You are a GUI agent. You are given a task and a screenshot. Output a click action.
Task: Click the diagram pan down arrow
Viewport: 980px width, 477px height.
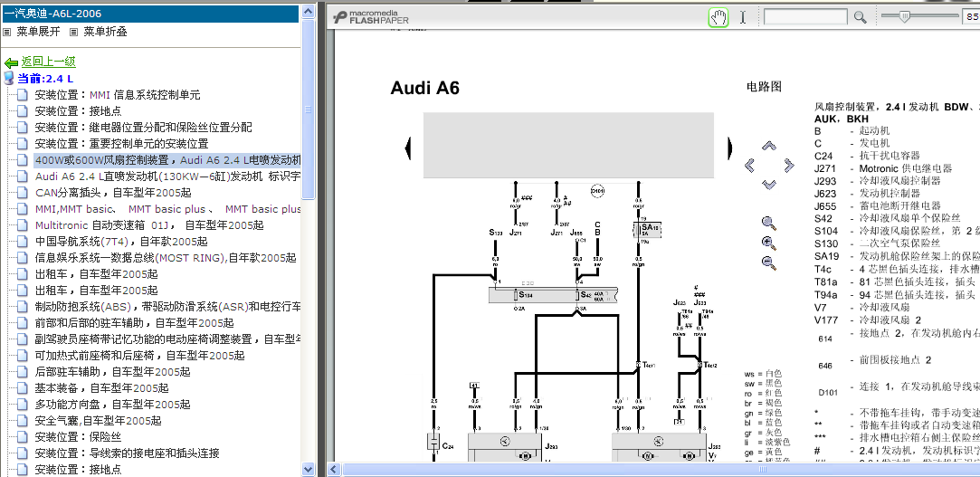tap(769, 185)
